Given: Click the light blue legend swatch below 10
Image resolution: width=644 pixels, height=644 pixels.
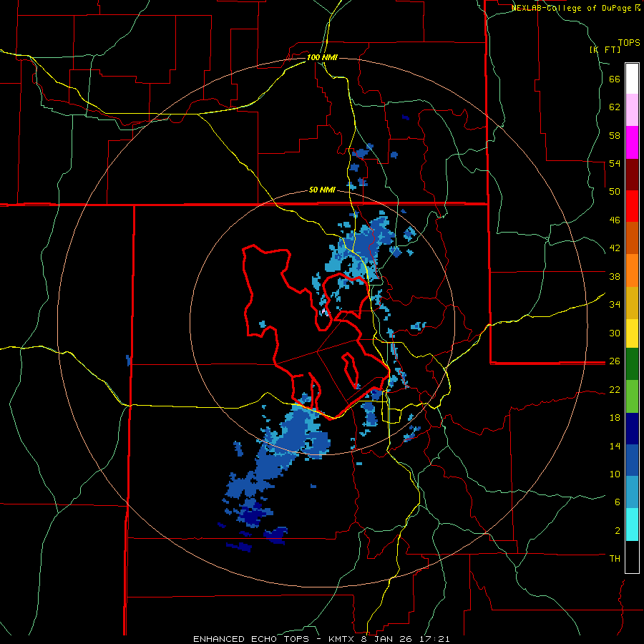Looking at the screenshot, I should (x=632, y=492).
